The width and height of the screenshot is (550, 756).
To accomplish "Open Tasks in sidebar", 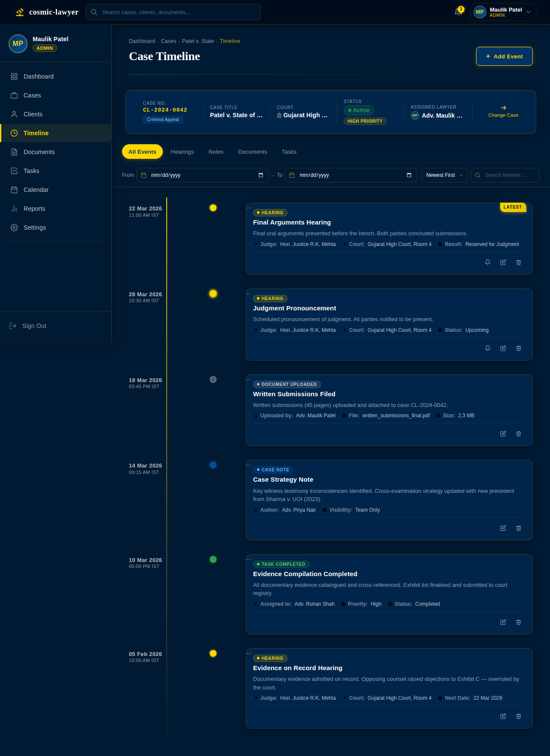I will tap(56, 171).
